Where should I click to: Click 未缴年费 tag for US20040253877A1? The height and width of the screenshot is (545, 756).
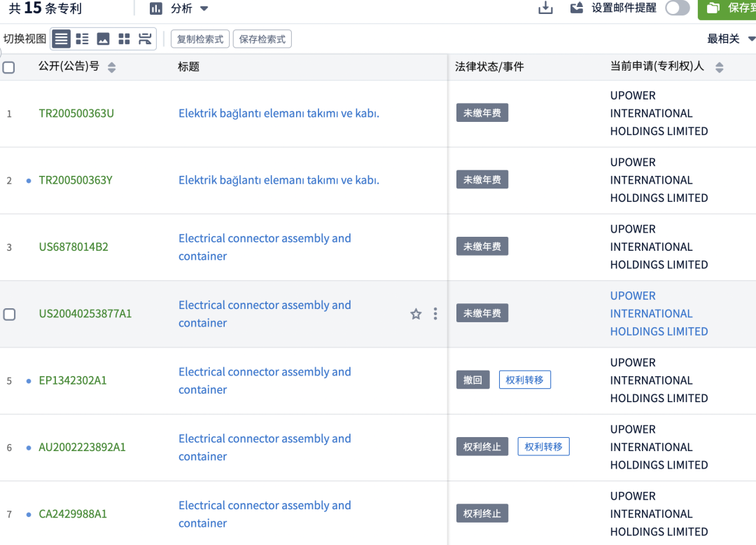click(x=482, y=313)
